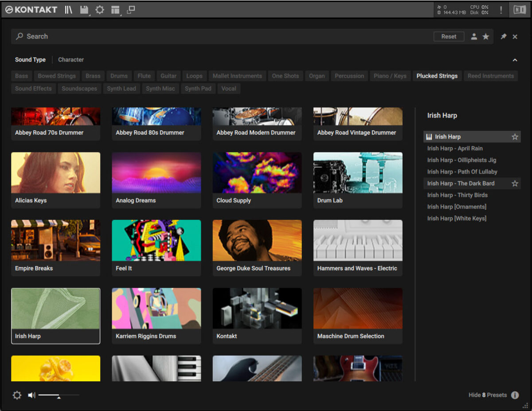Hit the panic exclamation mark button
Viewport: 532px width, 411px height.
pyautogui.click(x=501, y=10)
